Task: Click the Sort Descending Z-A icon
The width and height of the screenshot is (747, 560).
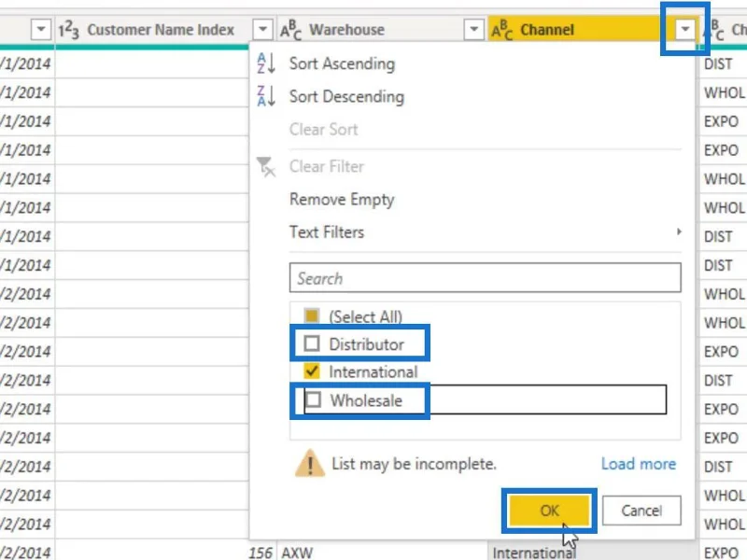Action: (x=266, y=96)
